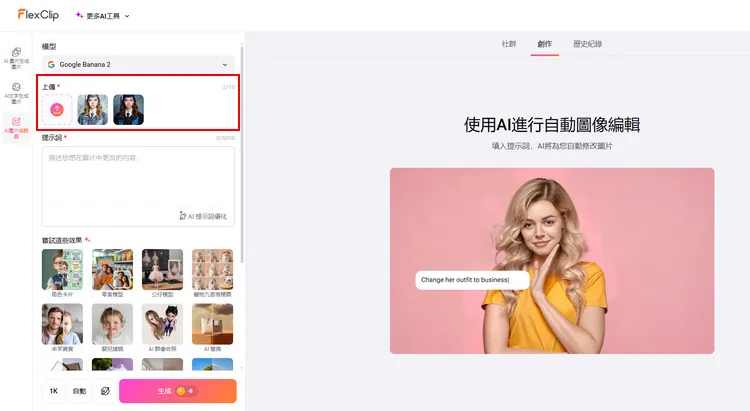Select the second uploaded graduate portrait thumbnail
The height and width of the screenshot is (411, 750).
click(x=128, y=109)
